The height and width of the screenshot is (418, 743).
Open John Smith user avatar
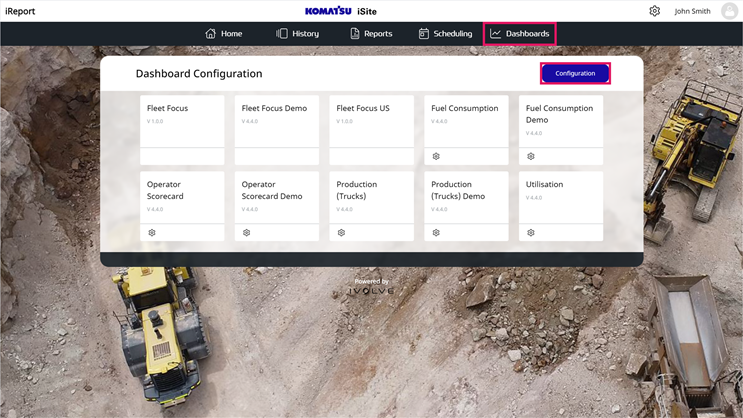729,11
